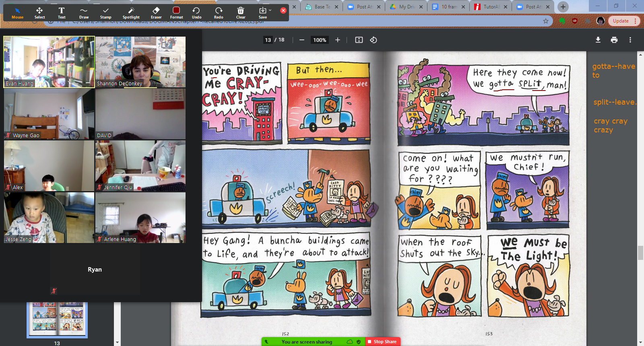This screenshot has width=644, height=346.
Task: Download the PDF file
Action: 598,40
